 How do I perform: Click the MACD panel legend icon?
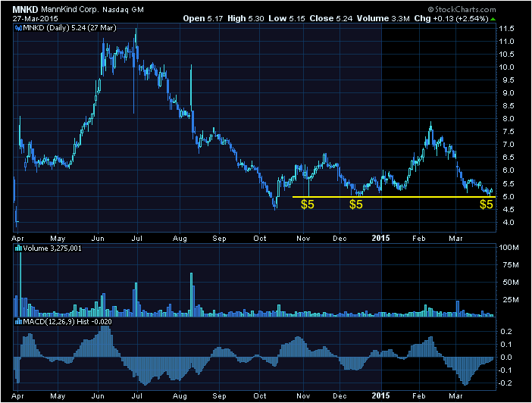tap(18, 322)
